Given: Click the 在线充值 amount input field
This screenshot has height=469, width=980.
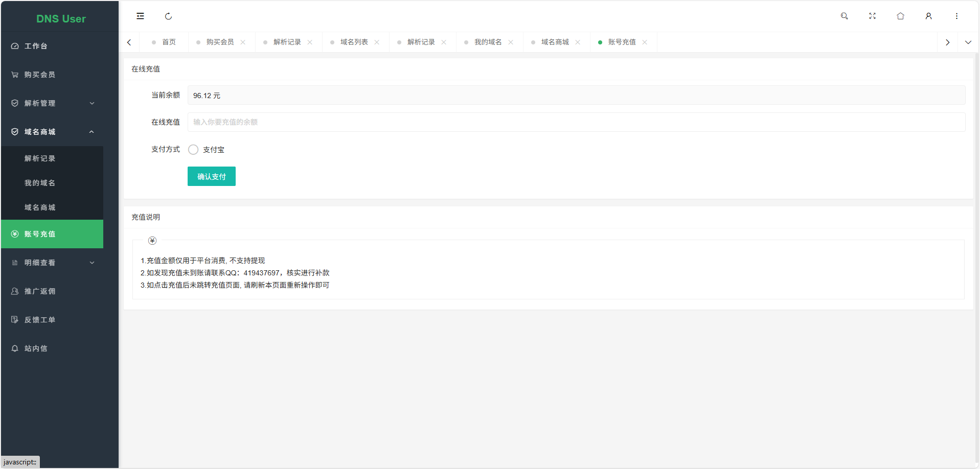Looking at the screenshot, I should [x=576, y=122].
